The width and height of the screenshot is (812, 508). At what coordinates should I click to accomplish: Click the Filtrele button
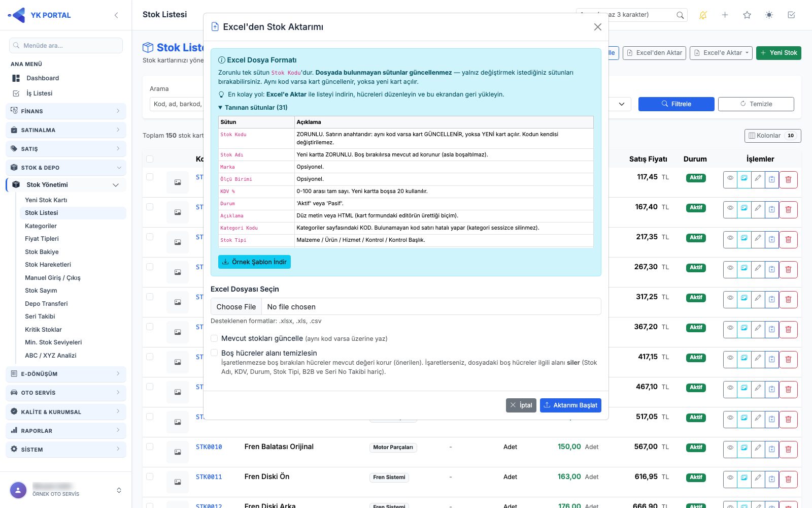(676, 104)
